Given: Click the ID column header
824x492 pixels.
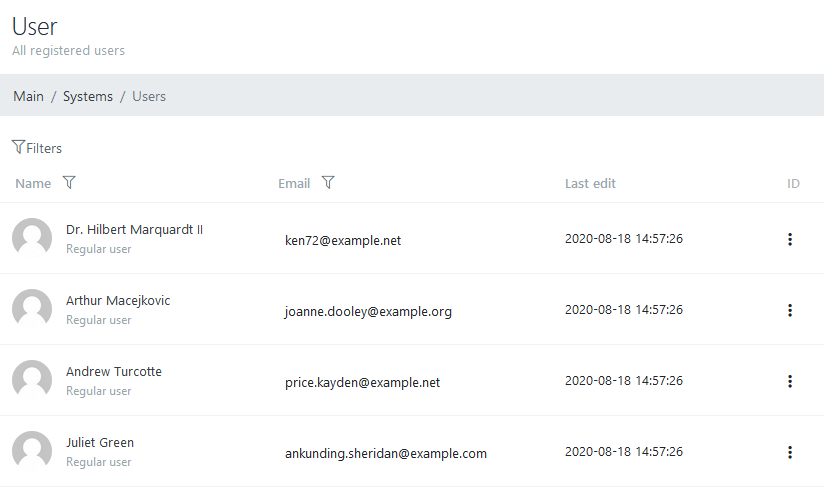Looking at the screenshot, I should point(793,183).
